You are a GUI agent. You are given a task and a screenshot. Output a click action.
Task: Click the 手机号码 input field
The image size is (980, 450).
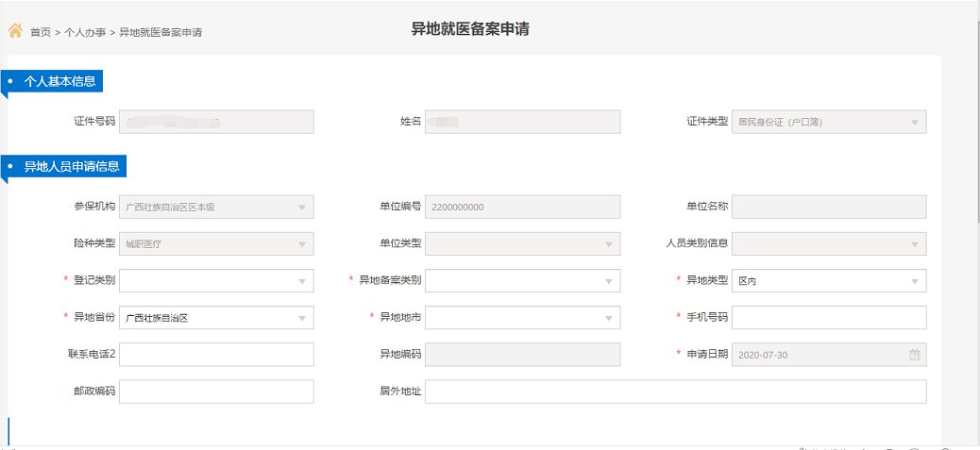(829, 318)
